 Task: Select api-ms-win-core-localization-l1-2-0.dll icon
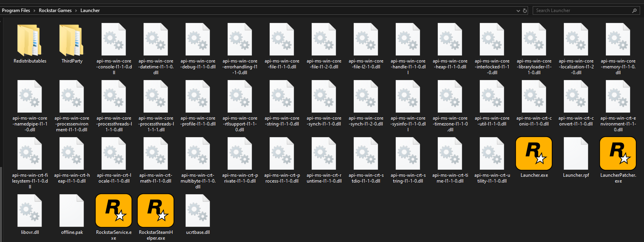pos(576,39)
